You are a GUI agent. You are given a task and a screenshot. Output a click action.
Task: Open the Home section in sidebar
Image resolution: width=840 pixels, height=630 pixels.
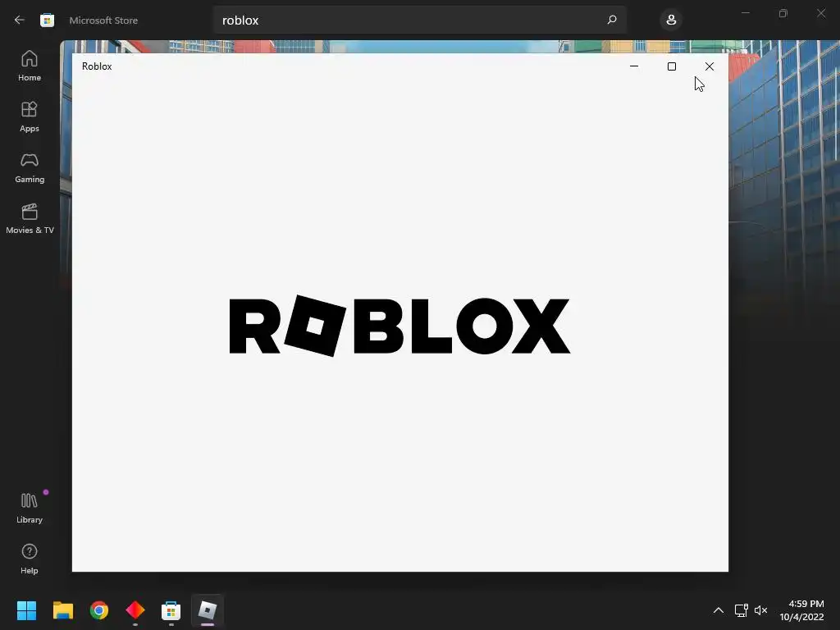[30, 66]
